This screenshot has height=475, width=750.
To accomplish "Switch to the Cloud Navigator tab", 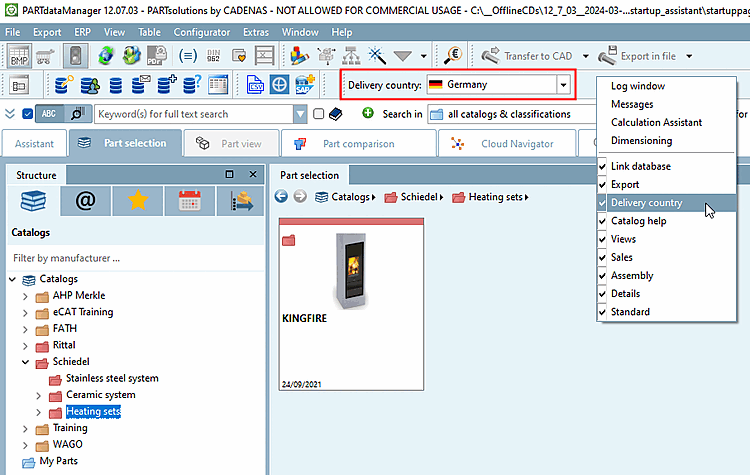I will coord(507,144).
